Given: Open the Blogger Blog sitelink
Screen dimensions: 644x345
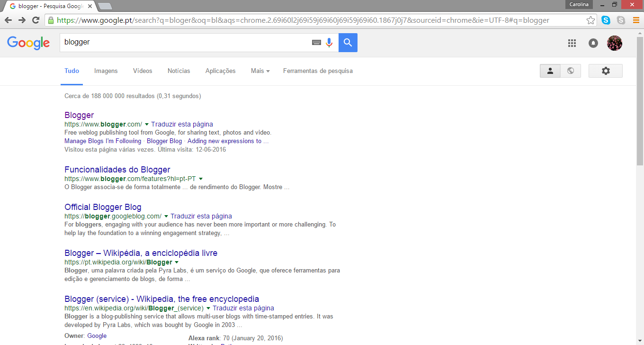Looking at the screenshot, I should coord(164,141).
